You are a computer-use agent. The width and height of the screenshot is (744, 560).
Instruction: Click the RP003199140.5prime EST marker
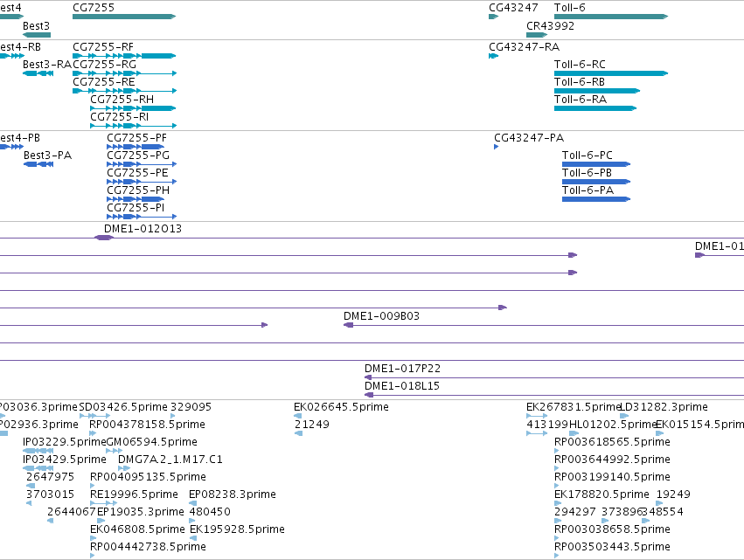[557, 486]
